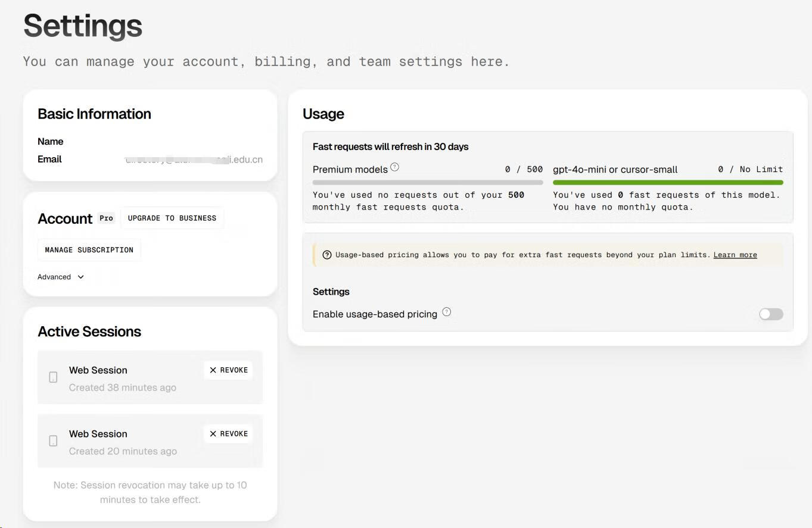812x528 pixels.
Task: Expand the Advanced account options
Action: click(x=61, y=277)
